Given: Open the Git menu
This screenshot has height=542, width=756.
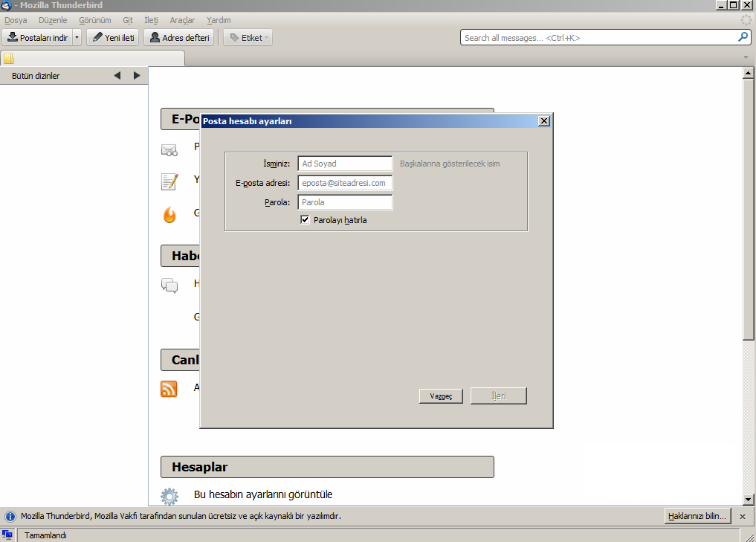Looking at the screenshot, I should point(128,20).
